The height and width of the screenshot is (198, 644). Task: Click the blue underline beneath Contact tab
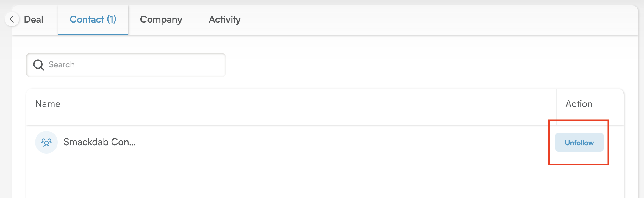[x=93, y=34]
